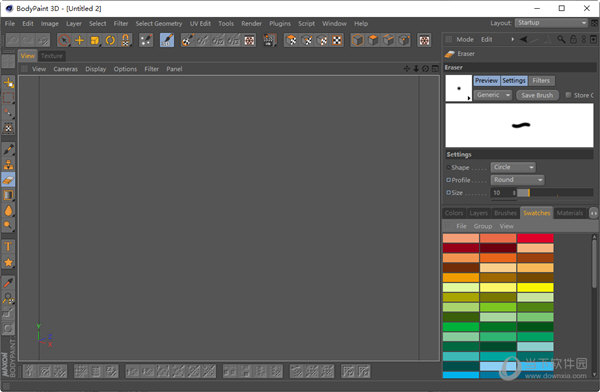Screen dimensions: 600x392
Task: Click the search magnifier in attribute panel
Action: tap(561, 39)
